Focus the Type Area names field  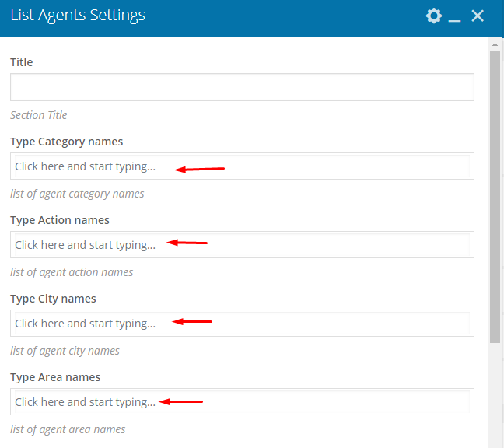[x=242, y=401]
